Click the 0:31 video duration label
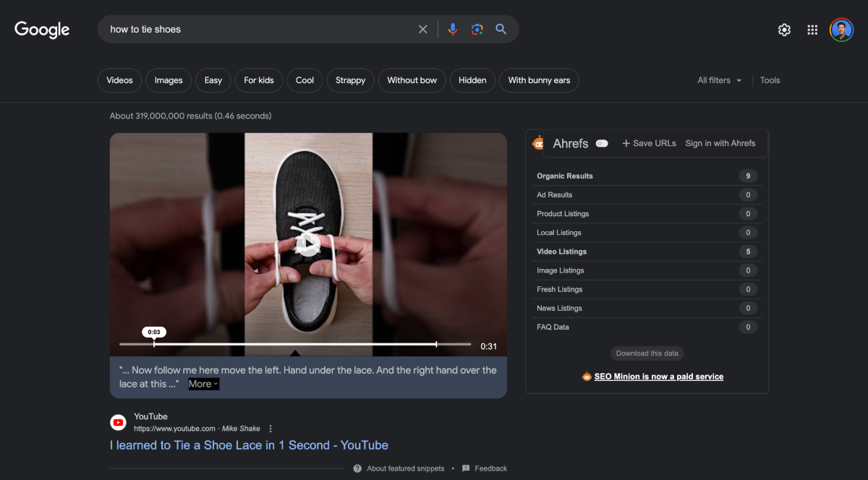 click(x=489, y=346)
